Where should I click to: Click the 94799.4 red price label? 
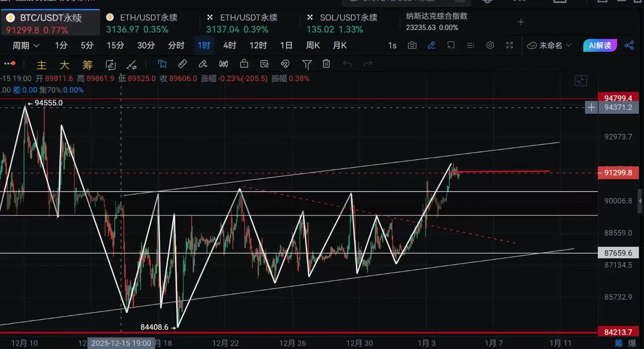pyautogui.click(x=618, y=98)
